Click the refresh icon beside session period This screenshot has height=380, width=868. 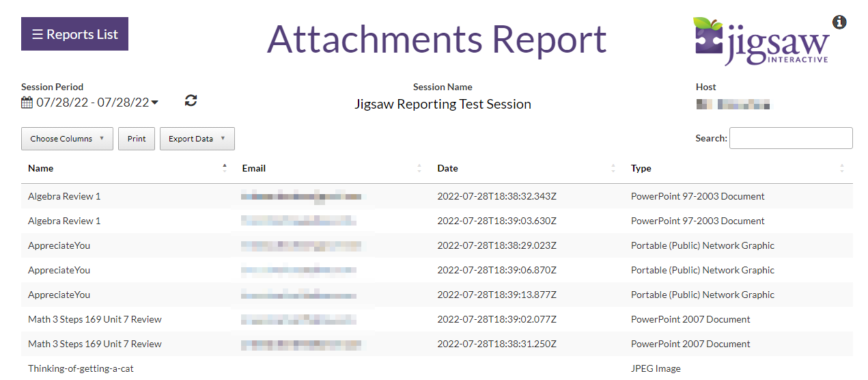[x=191, y=101]
